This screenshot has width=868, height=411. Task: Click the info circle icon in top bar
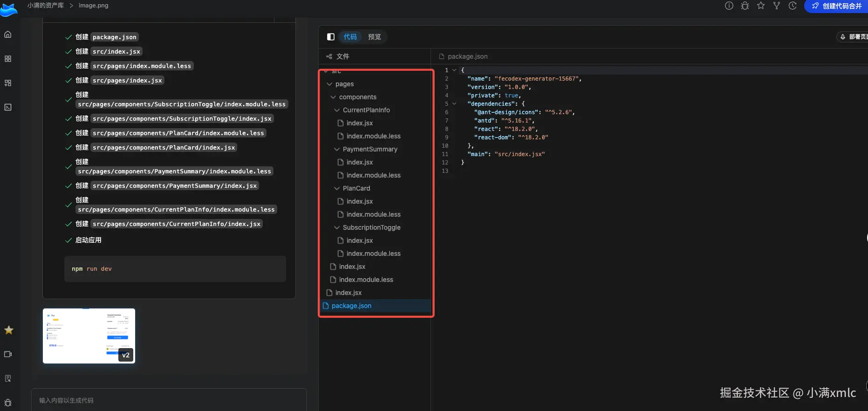[729, 6]
